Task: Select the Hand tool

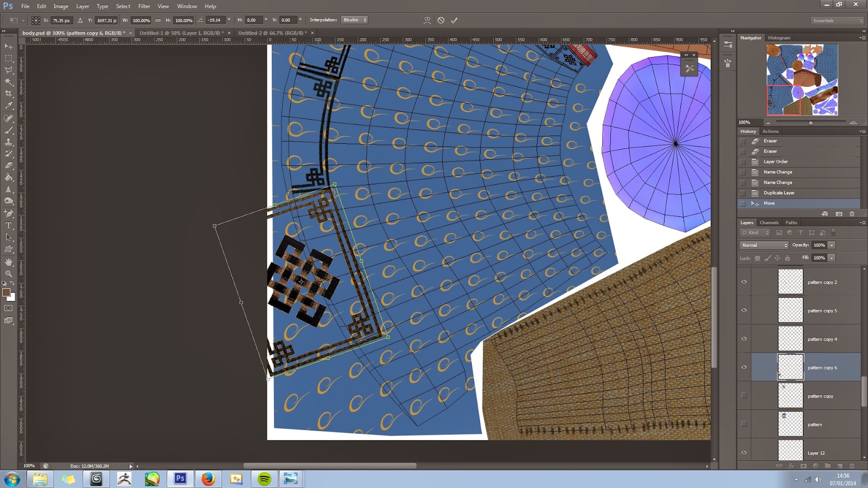Action: 9,262
